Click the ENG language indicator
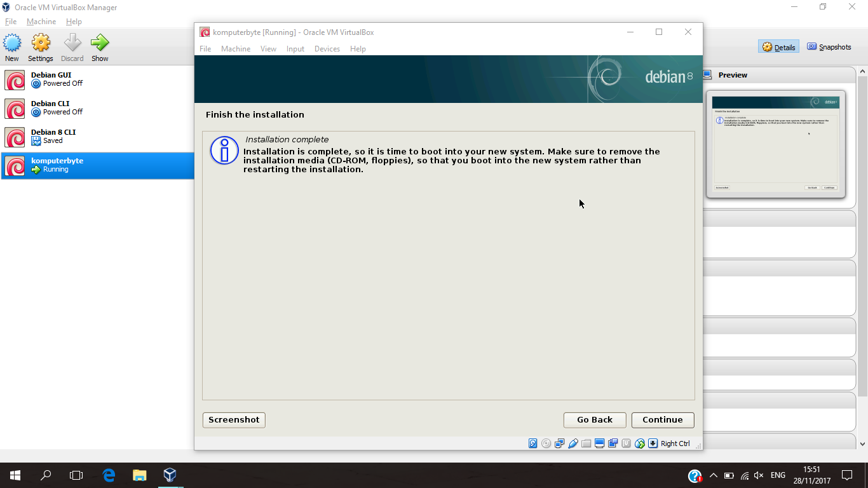Viewport: 868px width, 488px height. coord(778,475)
